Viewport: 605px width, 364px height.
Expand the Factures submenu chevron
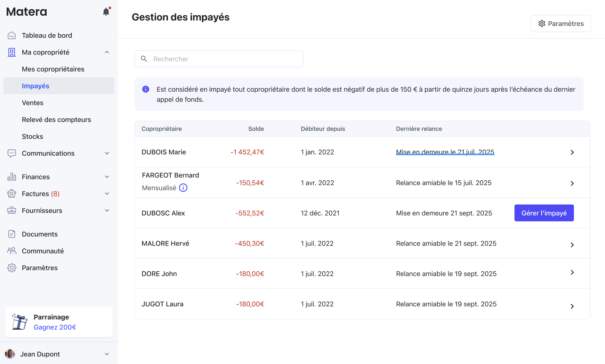tap(107, 194)
